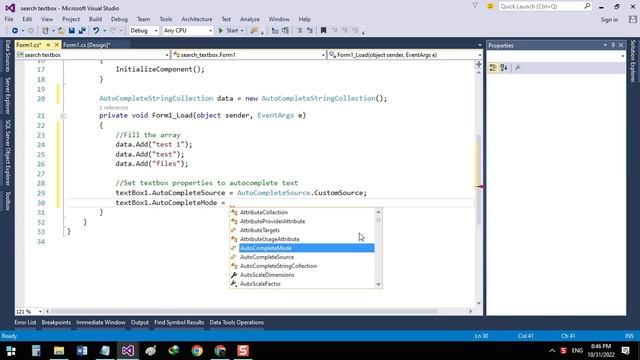Screen dimensions: 640x360
Task: Open the search textbox project dropdown
Action: coord(93,55)
